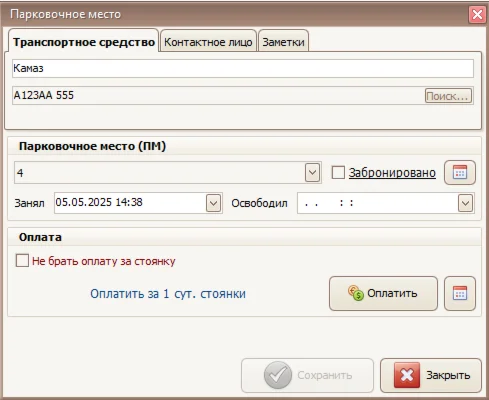This screenshot has height=400, width=489.
Task: Open the Освободил date-time dropdown arrow
Action: point(465,203)
